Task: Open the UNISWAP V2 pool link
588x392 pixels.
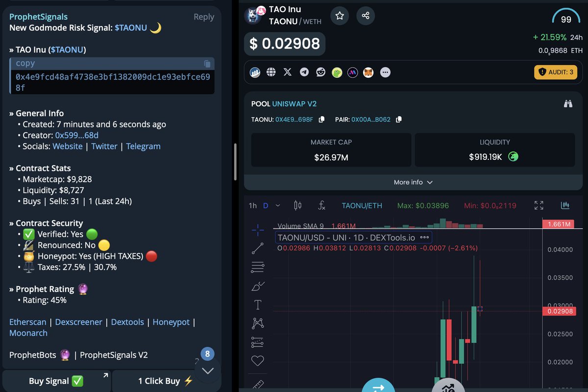Action: [294, 104]
